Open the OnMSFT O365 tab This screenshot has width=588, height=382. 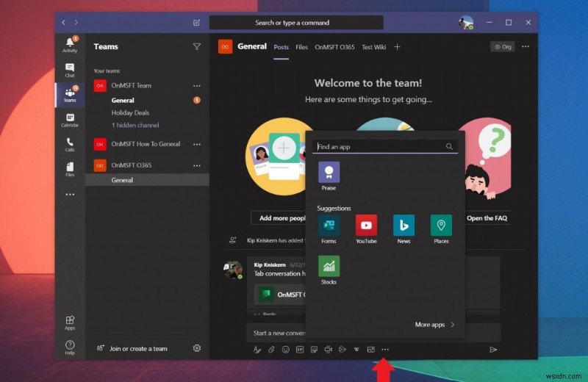334,47
